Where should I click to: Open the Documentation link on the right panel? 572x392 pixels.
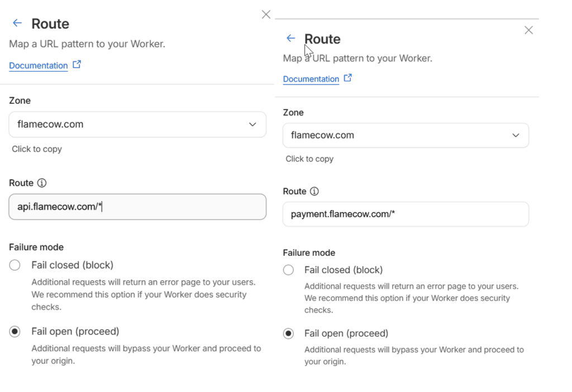tap(311, 79)
